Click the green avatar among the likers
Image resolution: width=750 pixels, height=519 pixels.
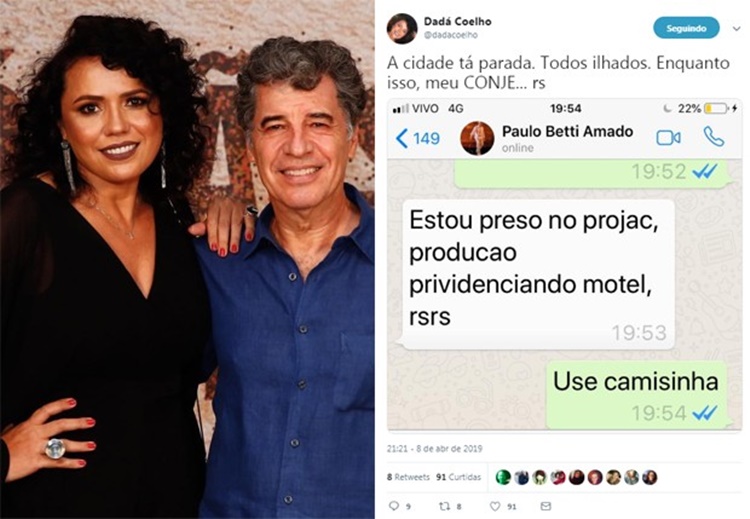(x=503, y=477)
